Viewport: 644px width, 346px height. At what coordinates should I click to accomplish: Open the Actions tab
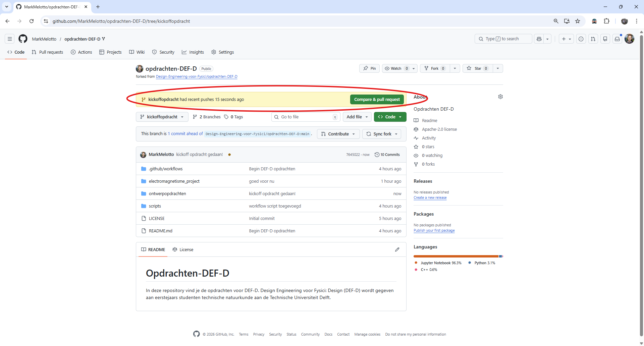[81, 52]
